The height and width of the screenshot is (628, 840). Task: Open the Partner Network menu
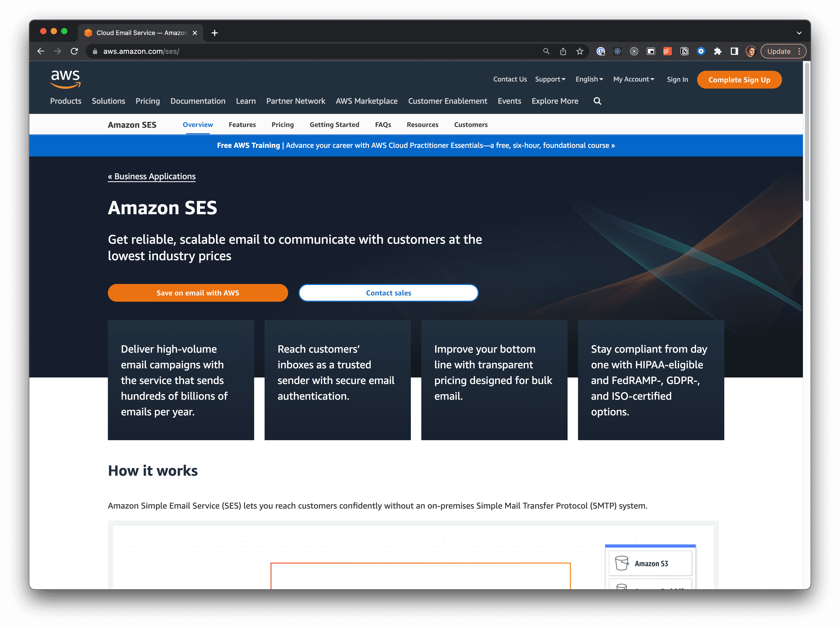coord(295,101)
